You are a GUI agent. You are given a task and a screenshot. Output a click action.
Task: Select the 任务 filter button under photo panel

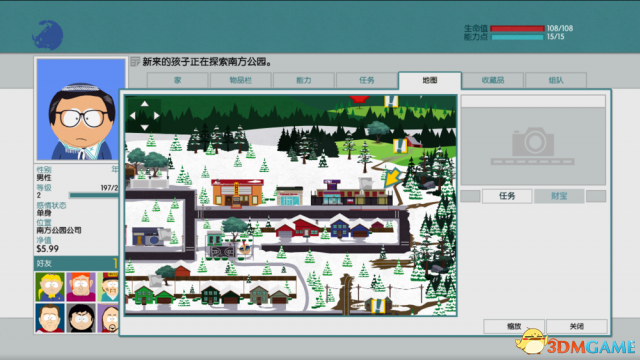pos(507,196)
